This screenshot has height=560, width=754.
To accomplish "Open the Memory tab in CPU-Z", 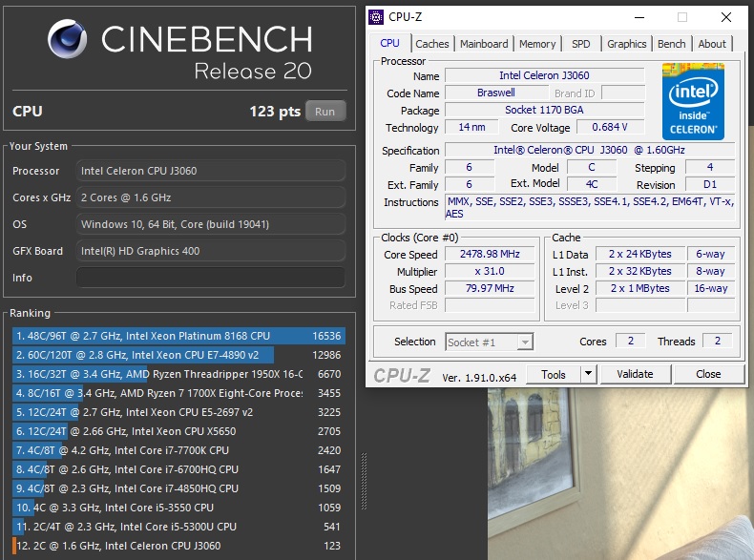I will point(537,44).
